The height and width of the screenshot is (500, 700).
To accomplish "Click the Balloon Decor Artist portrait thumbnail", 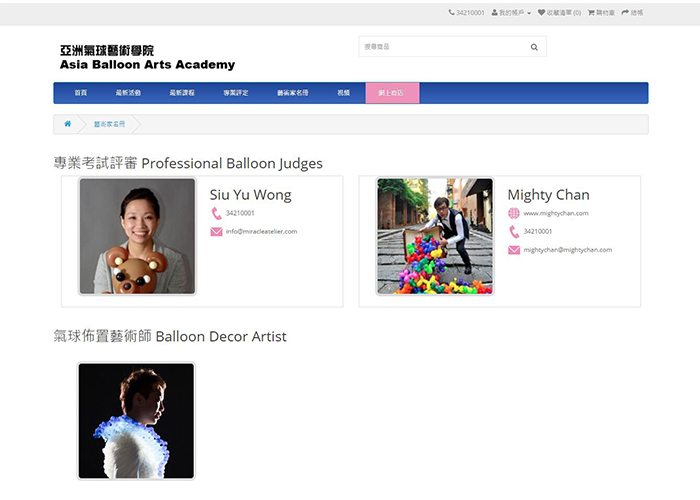I will click(136, 420).
